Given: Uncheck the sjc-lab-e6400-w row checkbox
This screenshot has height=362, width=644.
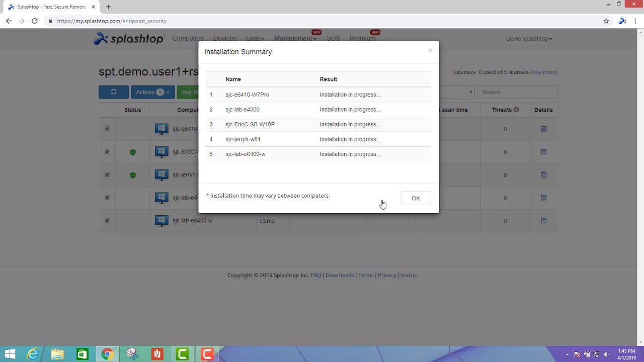Looking at the screenshot, I should (x=107, y=220).
